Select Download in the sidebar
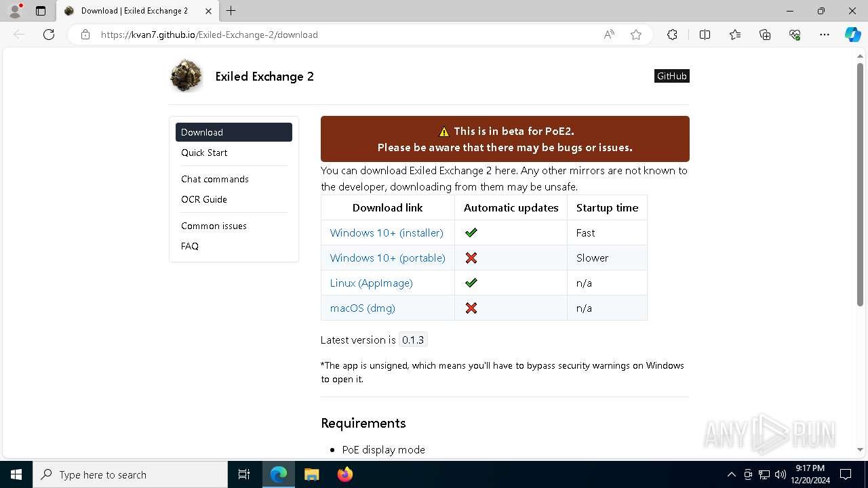Screen dimensions: 868x488 (x=234, y=132)
